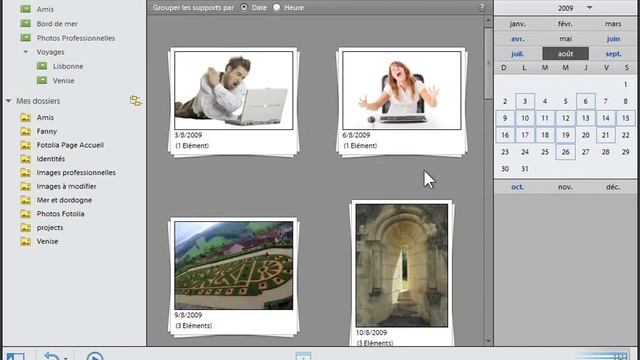Switch calendar to sept.
This screenshot has width=640, height=360.
click(613, 53)
